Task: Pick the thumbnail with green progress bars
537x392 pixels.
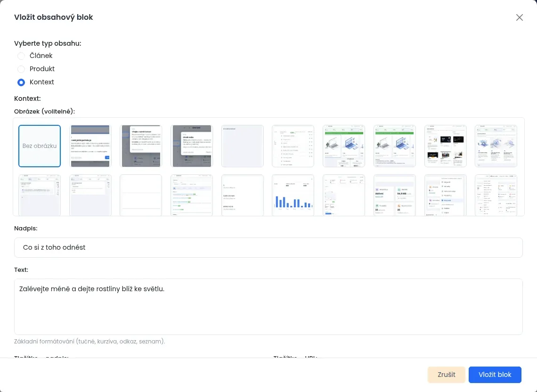Action: click(x=191, y=196)
